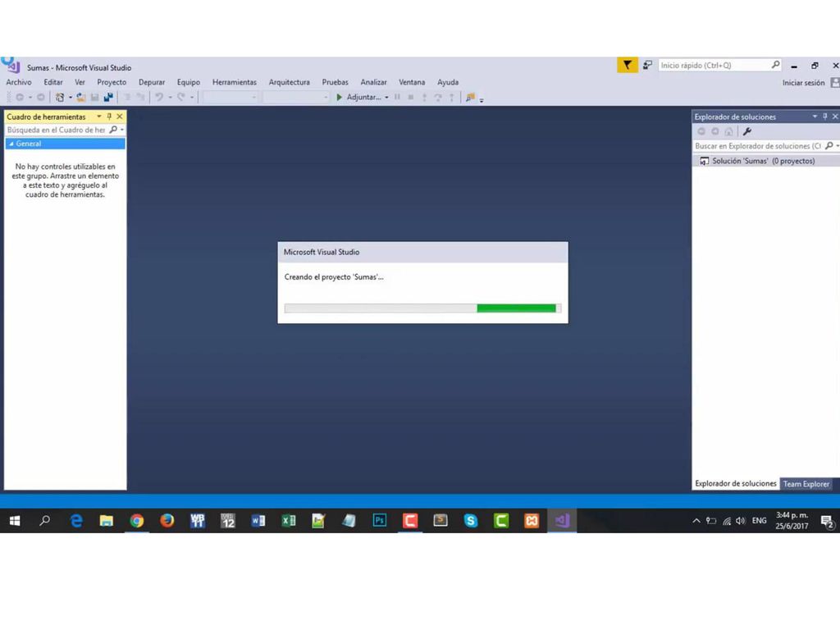Click the Save All toolbar icon
Viewport: 840px width, 630px height.
pyautogui.click(x=109, y=97)
